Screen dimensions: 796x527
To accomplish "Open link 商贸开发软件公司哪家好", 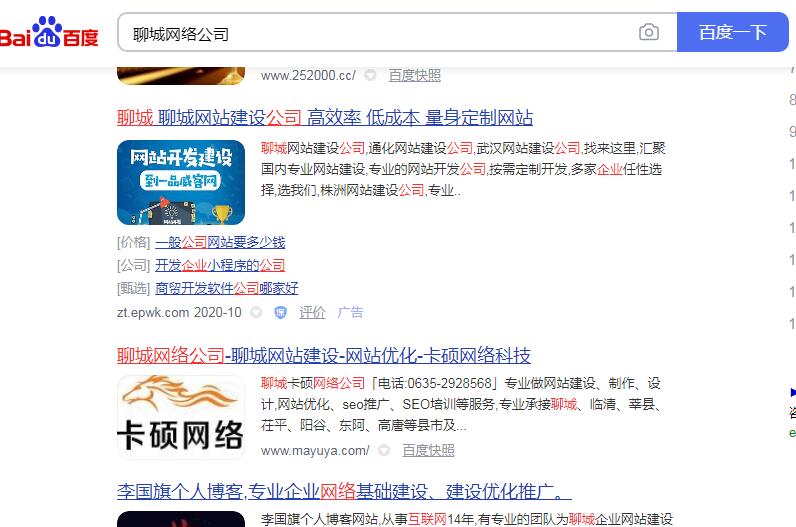I will [227, 288].
